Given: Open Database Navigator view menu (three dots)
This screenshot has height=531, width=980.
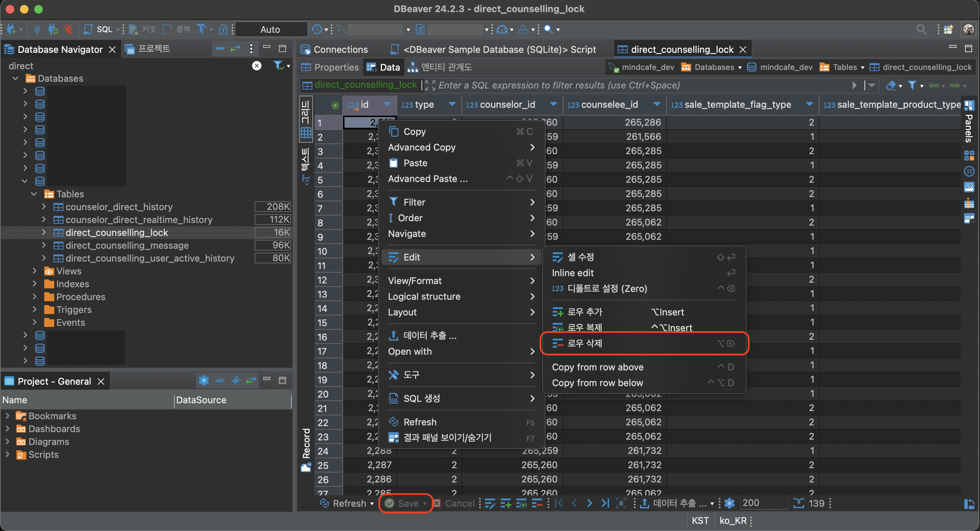Looking at the screenshot, I should (251, 49).
